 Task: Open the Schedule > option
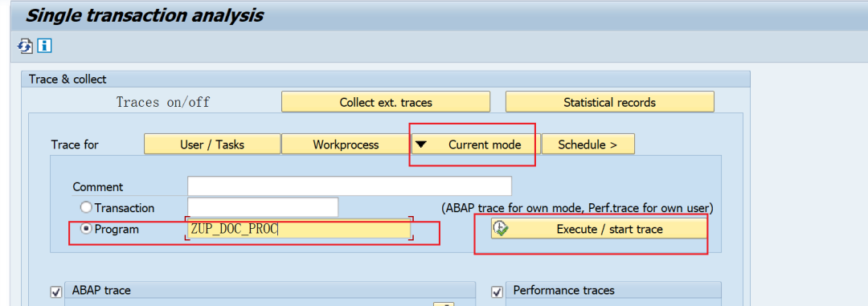(x=588, y=145)
